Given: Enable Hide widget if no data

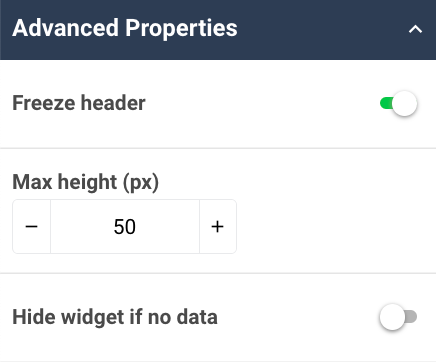Looking at the screenshot, I should (x=398, y=317).
